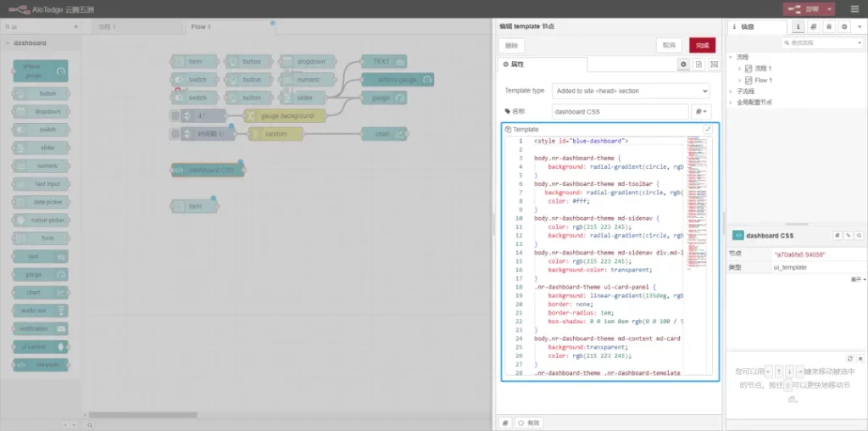This screenshot has width=868, height=431.
Task: Select the 属性 properties tab
Action: pos(515,64)
